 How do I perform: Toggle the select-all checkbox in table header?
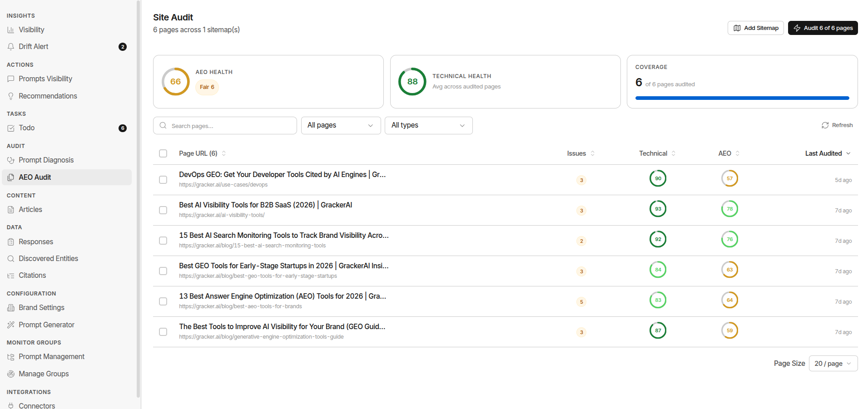click(163, 153)
